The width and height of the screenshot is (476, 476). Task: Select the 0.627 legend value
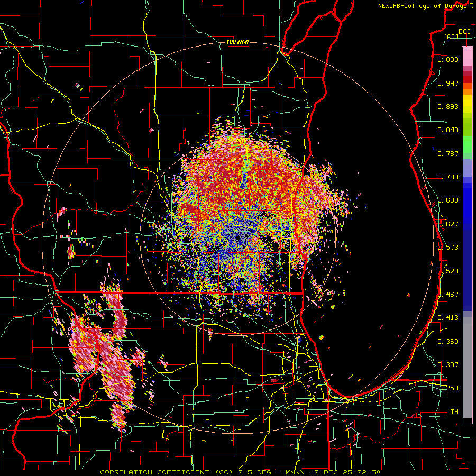pyautogui.click(x=448, y=224)
